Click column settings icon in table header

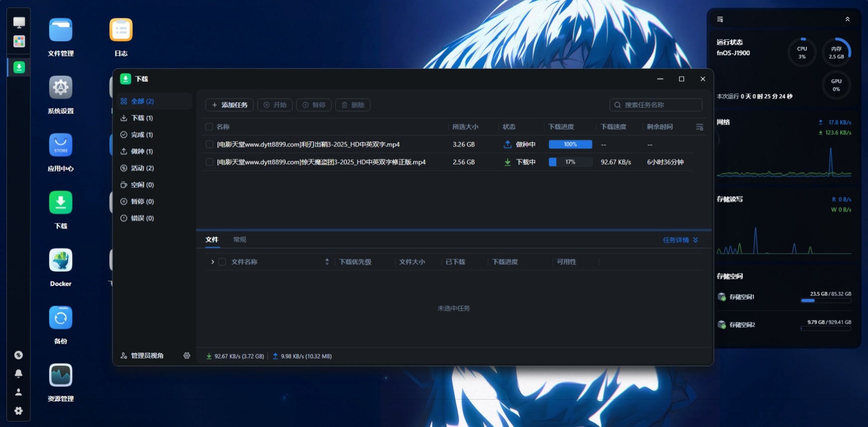pyautogui.click(x=699, y=127)
